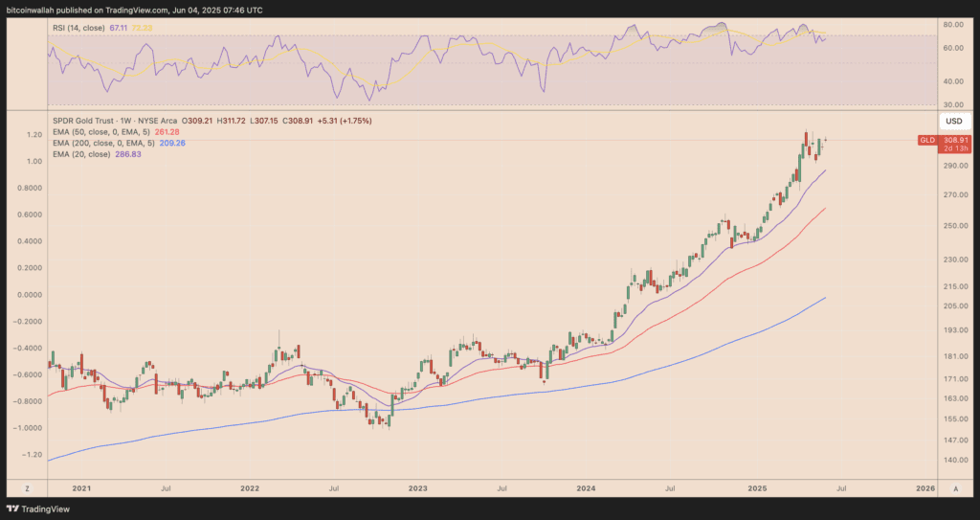This screenshot has width=980, height=520.
Task: Click the 205.00 price axis label
Action: point(956,306)
